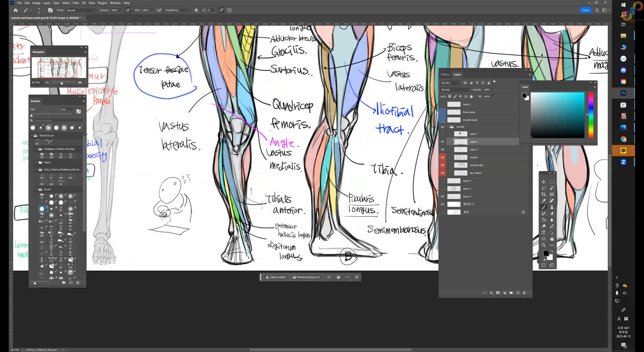The height and width of the screenshot is (352, 644).
Task: Hide the muscle group layer
Action: click(x=443, y=127)
